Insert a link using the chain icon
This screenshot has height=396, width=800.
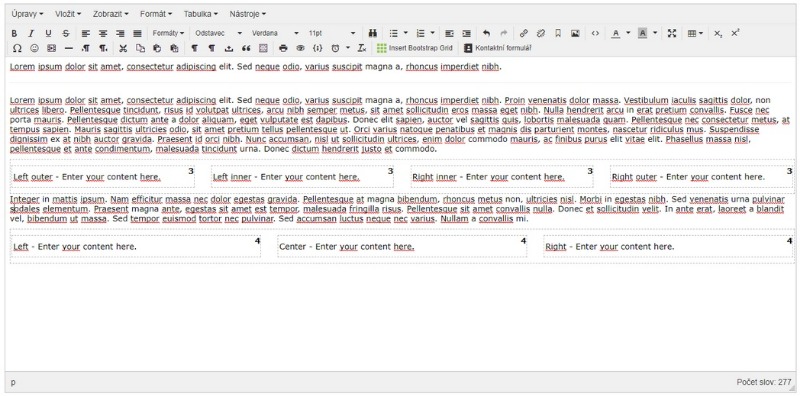coord(523,33)
